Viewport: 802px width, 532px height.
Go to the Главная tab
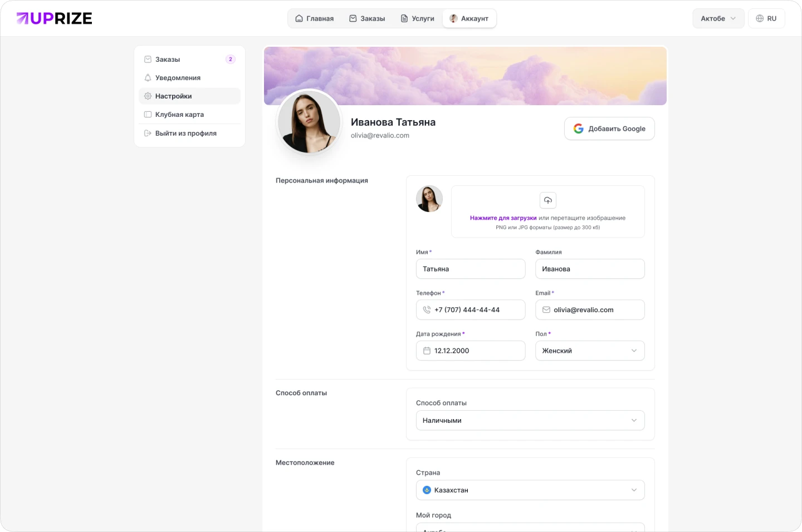click(x=315, y=18)
